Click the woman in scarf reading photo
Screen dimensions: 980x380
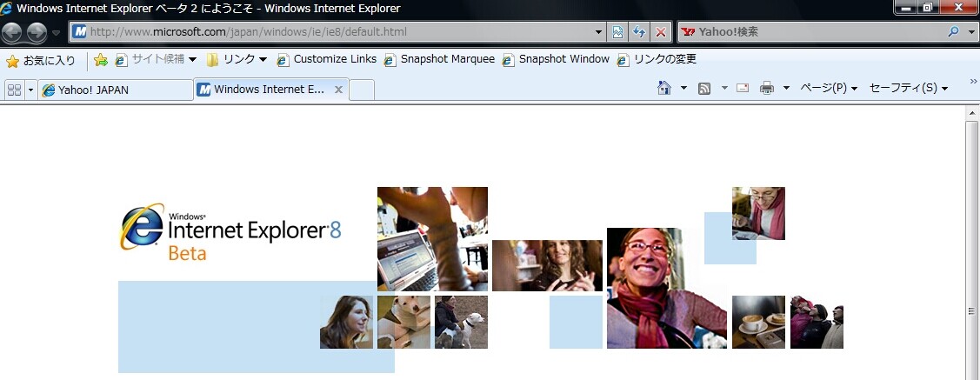tap(759, 213)
